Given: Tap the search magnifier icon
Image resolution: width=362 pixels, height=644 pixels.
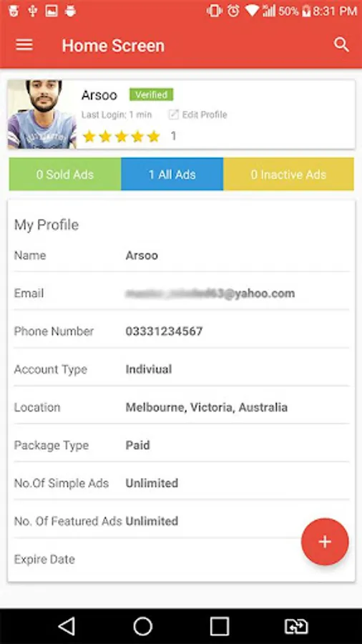Looking at the screenshot, I should [x=341, y=45].
